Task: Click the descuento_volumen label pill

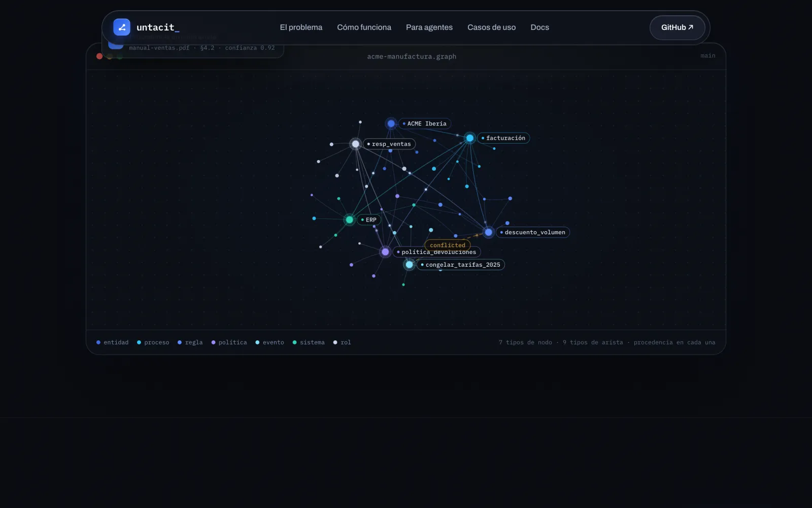Action: click(x=533, y=233)
